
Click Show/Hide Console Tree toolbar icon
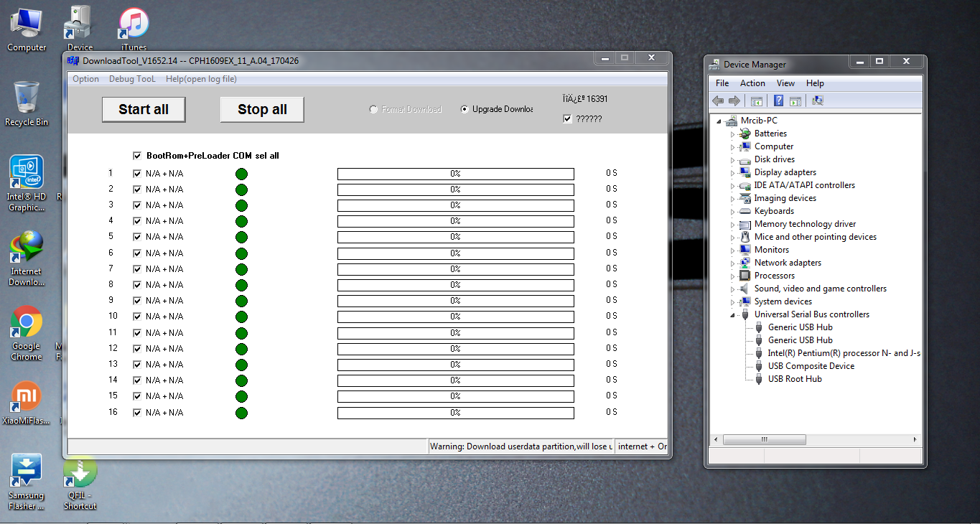coord(756,101)
